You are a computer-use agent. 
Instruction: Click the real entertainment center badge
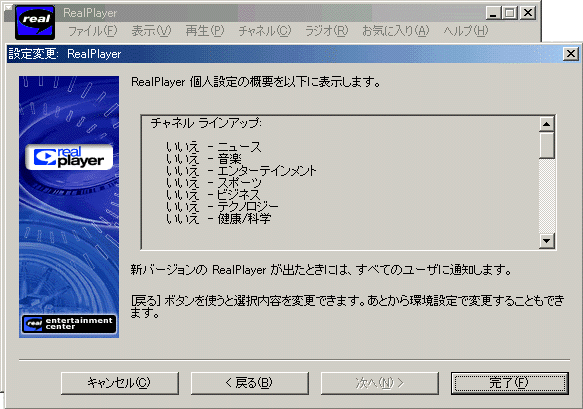pos(69,324)
